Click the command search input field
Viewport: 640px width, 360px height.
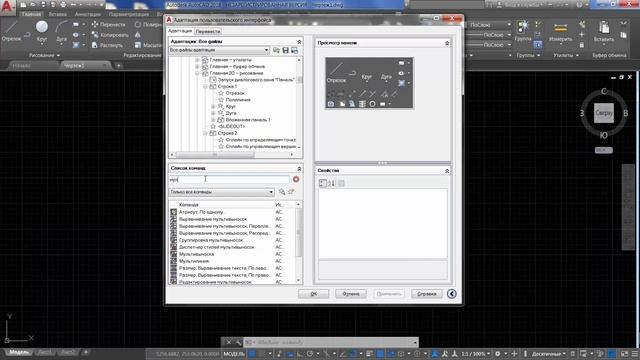point(229,179)
